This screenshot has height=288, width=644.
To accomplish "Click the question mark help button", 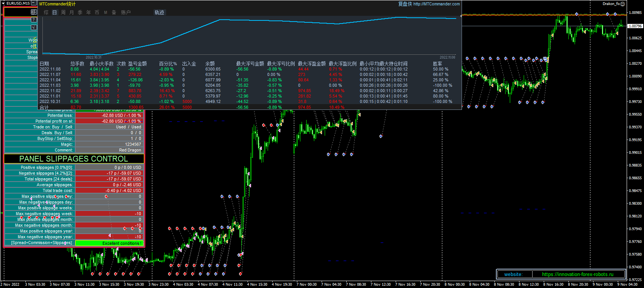I will [x=34, y=20].
